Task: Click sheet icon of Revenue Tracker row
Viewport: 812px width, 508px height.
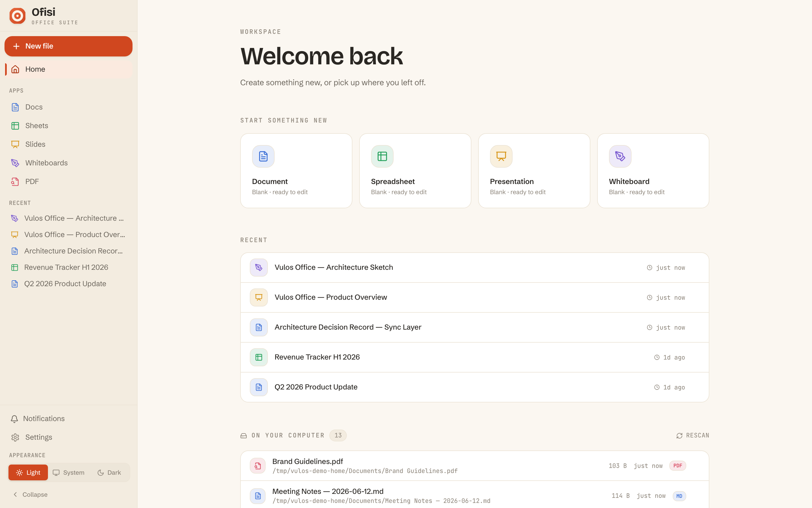Action: [x=259, y=357]
